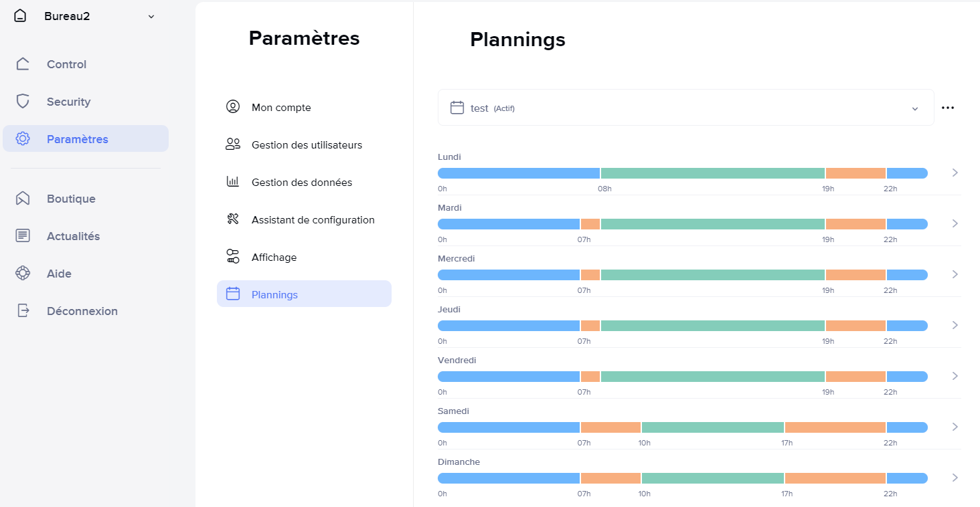This screenshot has width=980, height=507.
Task: Click the Déconnexion logout icon
Action: tap(23, 311)
